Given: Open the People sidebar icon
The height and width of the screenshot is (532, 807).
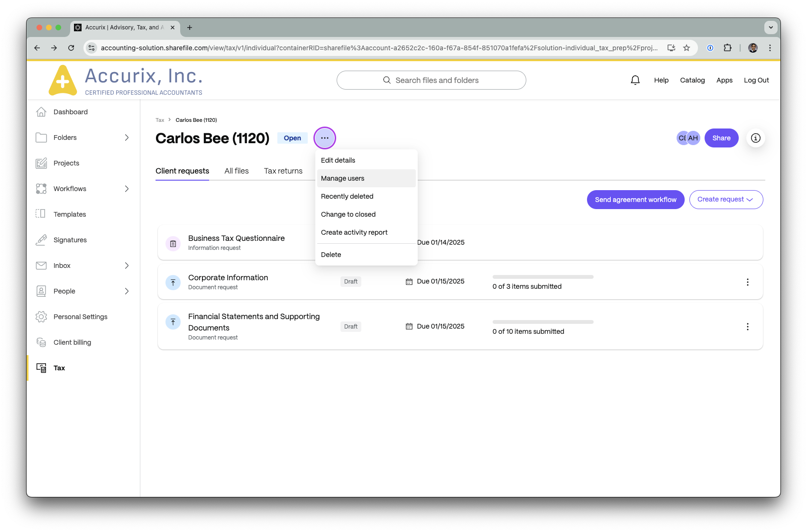Looking at the screenshot, I should [41, 291].
